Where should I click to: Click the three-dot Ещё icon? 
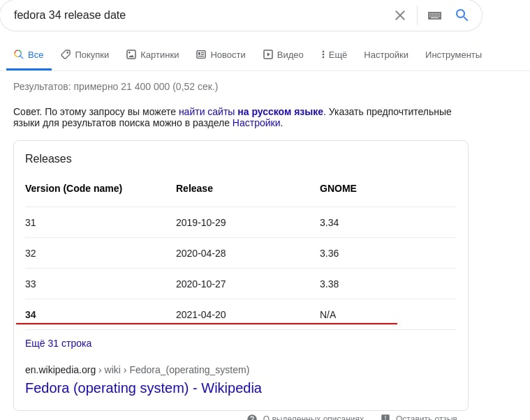coord(323,54)
